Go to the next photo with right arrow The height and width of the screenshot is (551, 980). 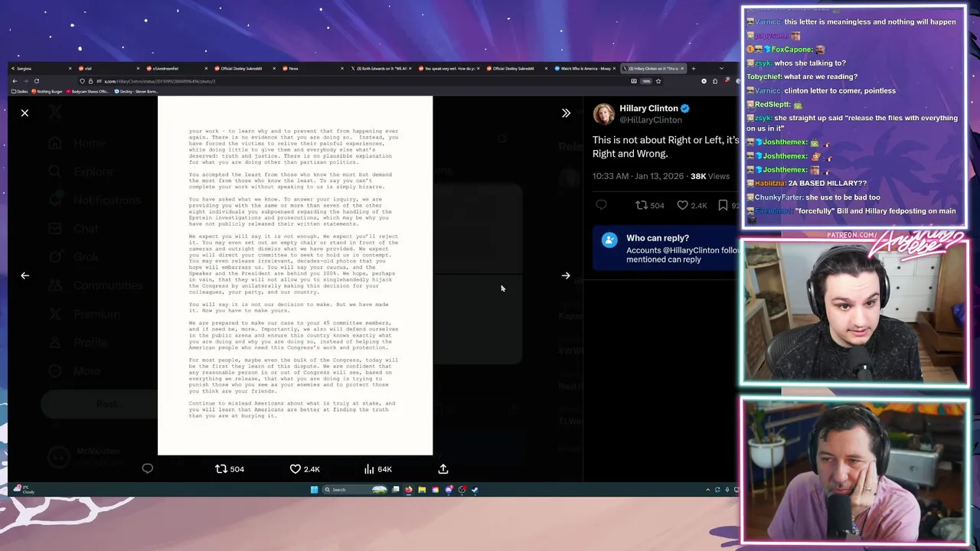click(x=566, y=275)
